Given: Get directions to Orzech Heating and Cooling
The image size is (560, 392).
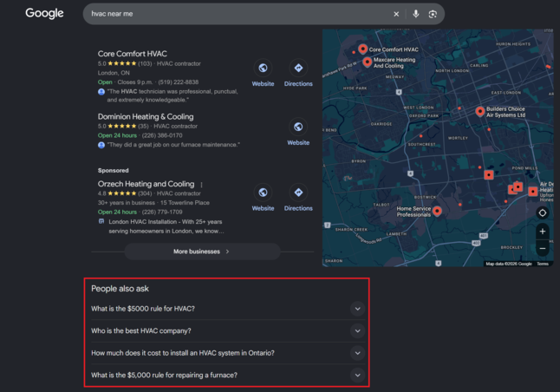Looking at the screenshot, I should click(x=298, y=193).
